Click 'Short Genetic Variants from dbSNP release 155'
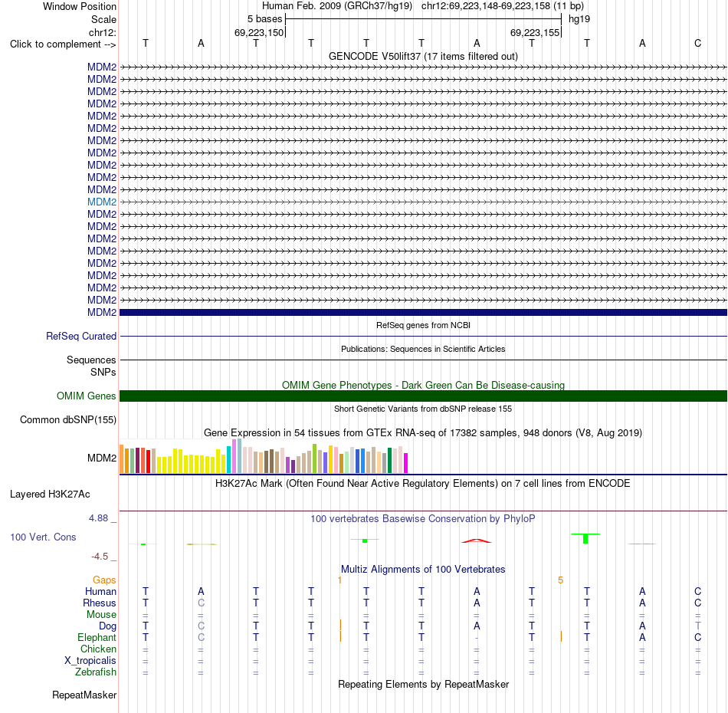 coord(423,409)
